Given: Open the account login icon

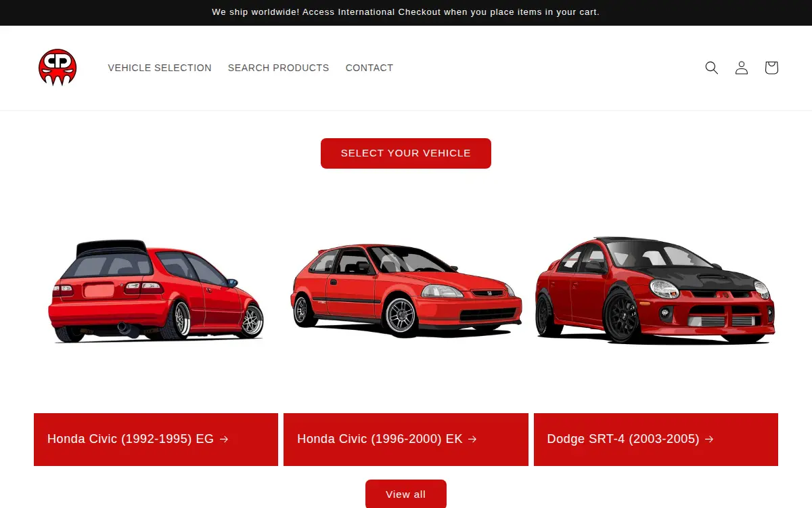Looking at the screenshot, I should tap(742, 68).
